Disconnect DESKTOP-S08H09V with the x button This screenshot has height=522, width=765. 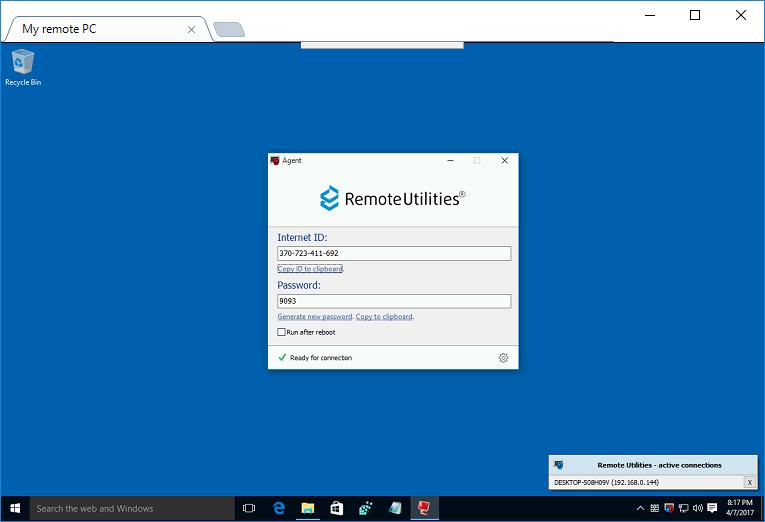[x=749, y=482]
